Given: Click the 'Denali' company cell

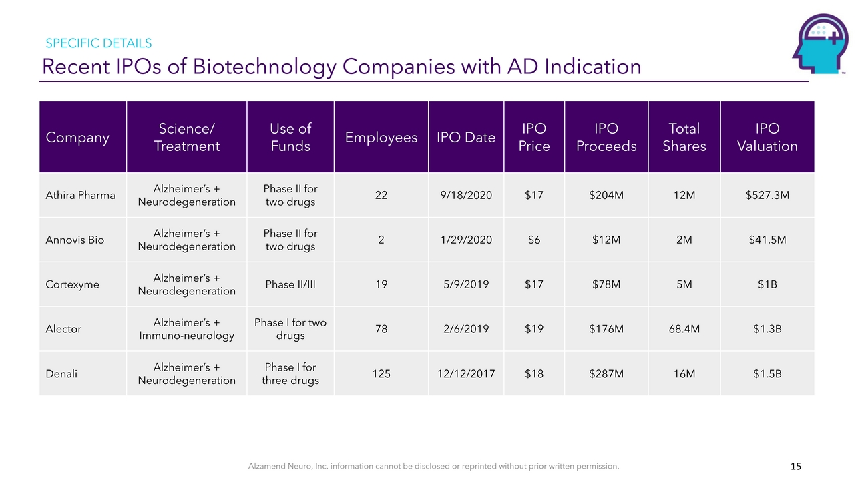Looking at the screenshot, I should 61,374.
